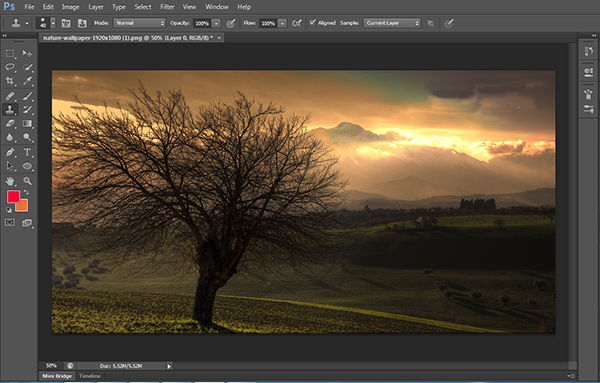This screenshot has height=383, width=600.
Task: Close the nature-wallpaper document tab
Action: click(219, 38)
